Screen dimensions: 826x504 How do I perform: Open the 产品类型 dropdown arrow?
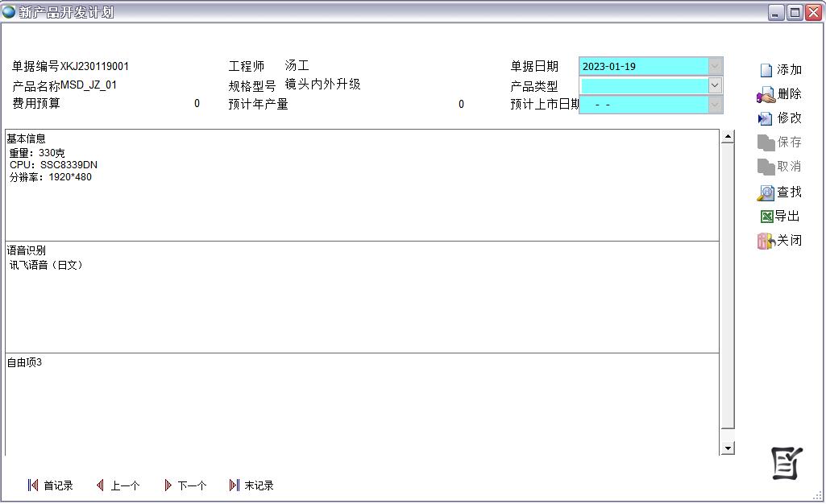click(715, 85)
